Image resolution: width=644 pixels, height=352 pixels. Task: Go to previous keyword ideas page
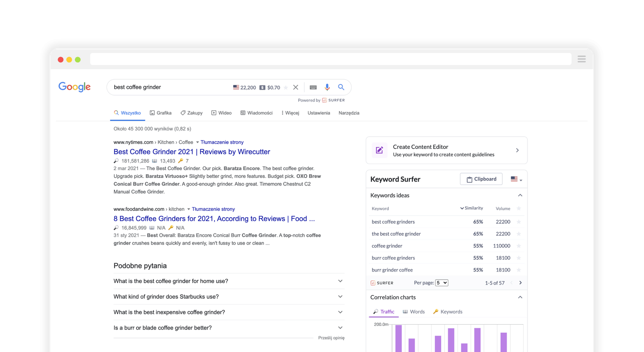512,283
